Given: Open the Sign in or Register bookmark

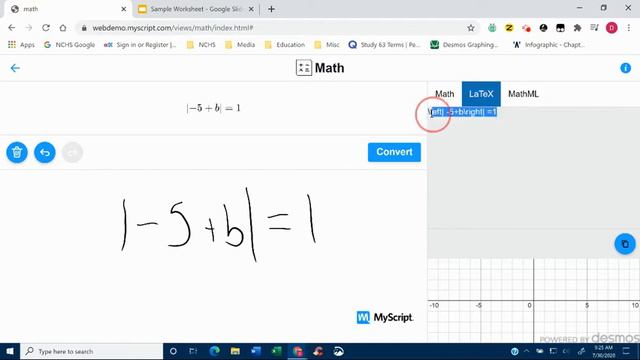Looking at the screenshot, I should point(140,44).
